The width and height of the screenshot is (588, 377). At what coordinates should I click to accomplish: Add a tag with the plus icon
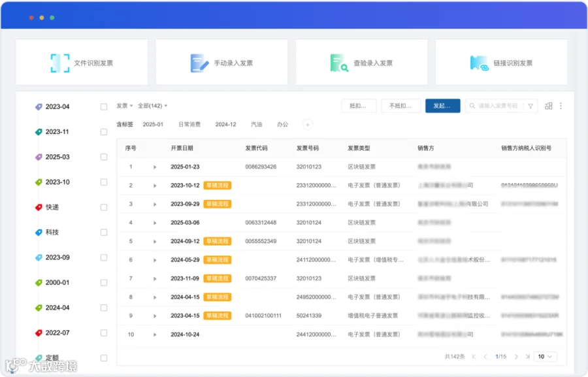click(308, 125)
